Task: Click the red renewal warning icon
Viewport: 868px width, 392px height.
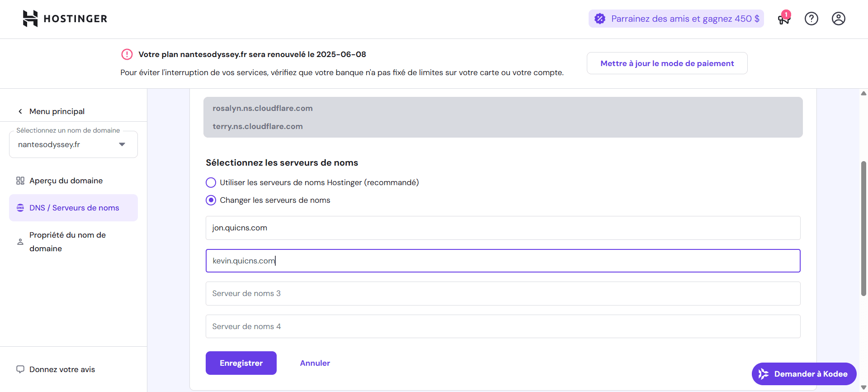Action: pyautogui.click(x=127, y=54)
